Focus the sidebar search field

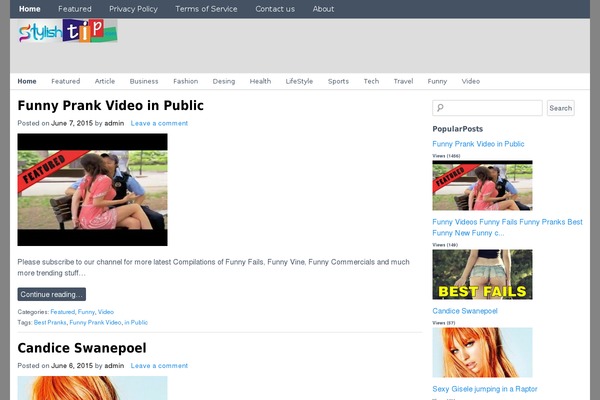pos(487,108)
